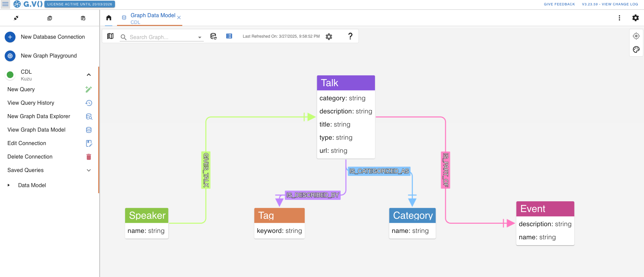Screen dimensions: 644x277
Task: Click the connections plug icon in sidebar
Action: 16,18
